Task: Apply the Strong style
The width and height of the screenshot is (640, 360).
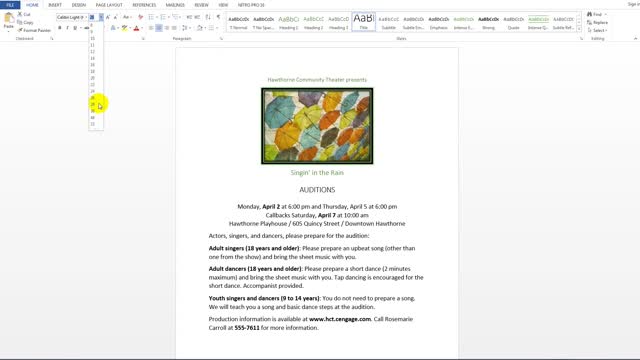Action: coord(489,22)
